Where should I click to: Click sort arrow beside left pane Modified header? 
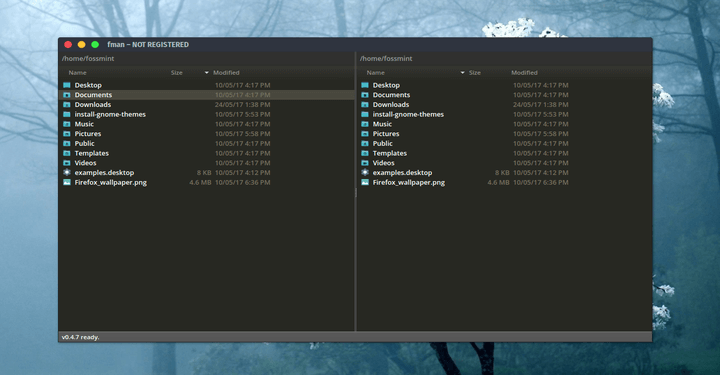tap(207, 73)
